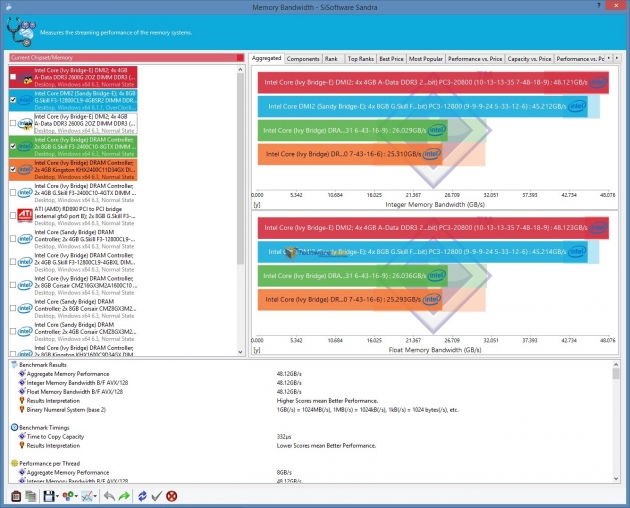Select the Capacity vs. Price tab
The height and width of the screenshot is (508, 630).
tap(529, 59)
